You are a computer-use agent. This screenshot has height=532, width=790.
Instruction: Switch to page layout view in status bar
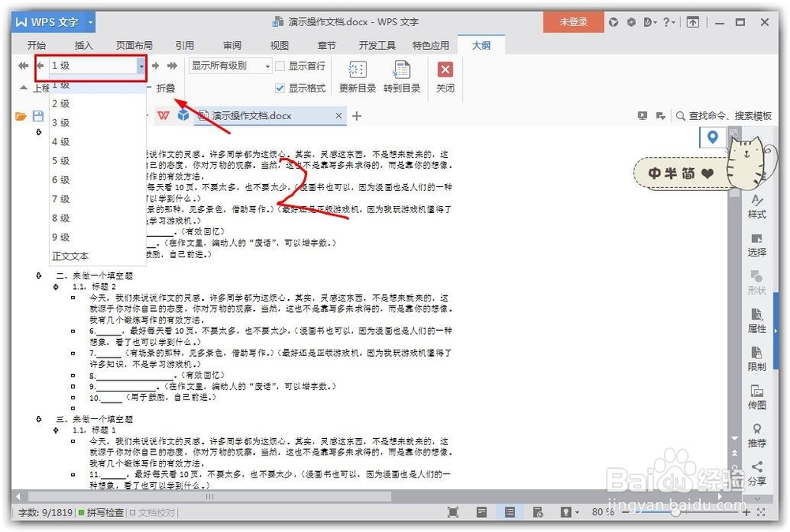tap(482, 512)
